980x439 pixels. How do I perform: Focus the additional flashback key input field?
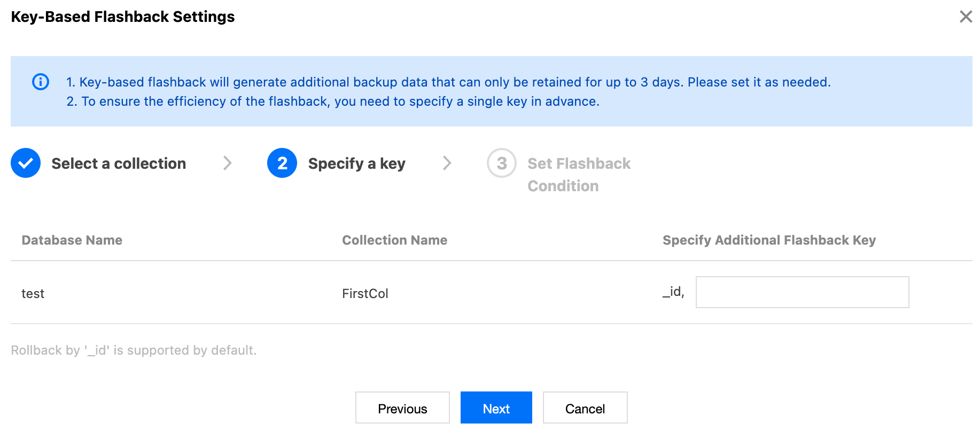(x=802, y=292)
